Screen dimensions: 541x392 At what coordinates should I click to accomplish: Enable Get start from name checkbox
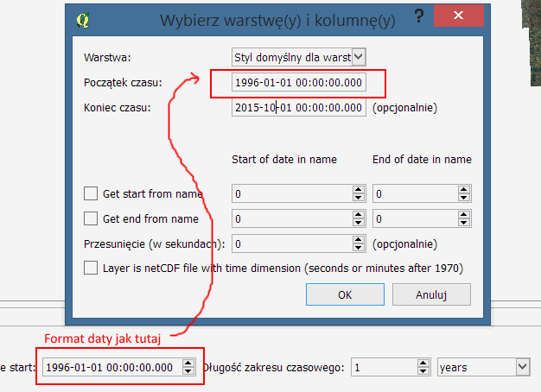pos(91,193)
